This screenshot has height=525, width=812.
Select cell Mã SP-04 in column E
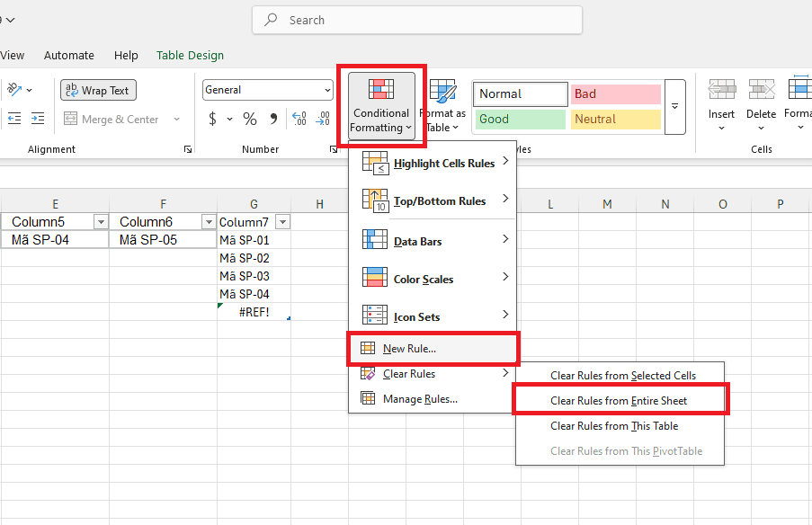pos(55,240)
